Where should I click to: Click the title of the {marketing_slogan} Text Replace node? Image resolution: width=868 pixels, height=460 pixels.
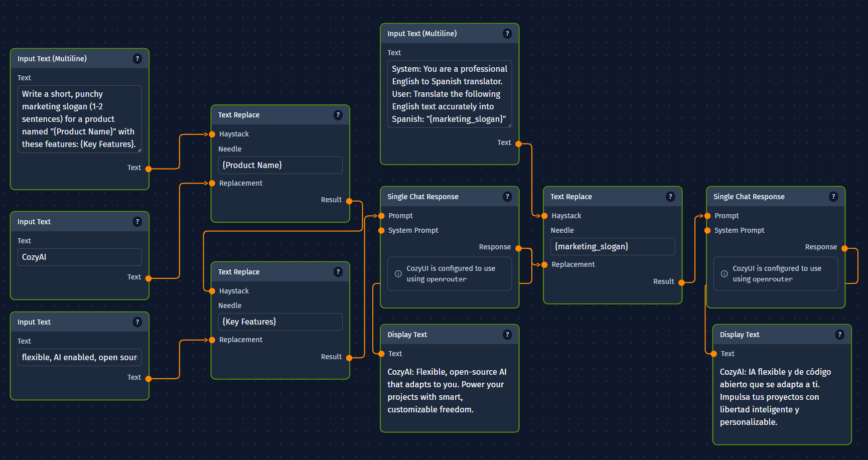[x=571, y=197]
